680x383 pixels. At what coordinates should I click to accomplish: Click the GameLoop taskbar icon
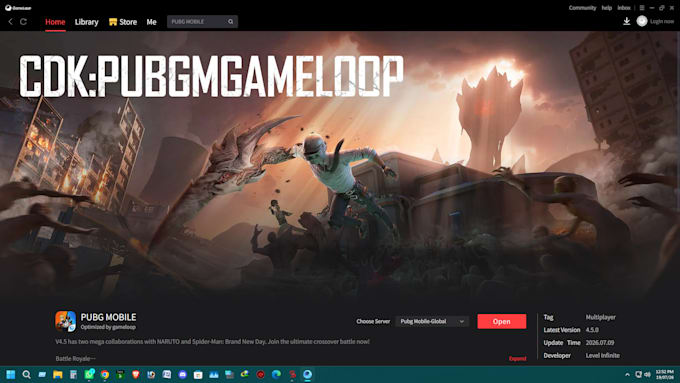tap(307, 374)
